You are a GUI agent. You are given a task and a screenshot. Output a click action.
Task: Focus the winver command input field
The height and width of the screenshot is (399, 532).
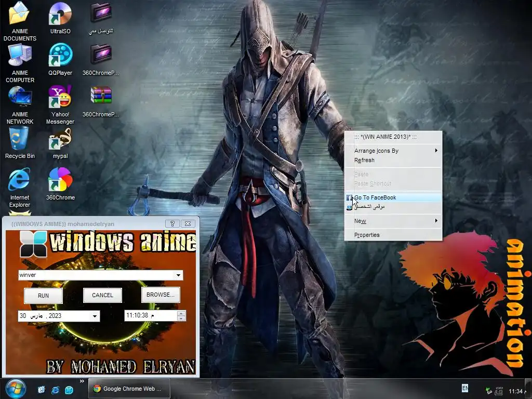(96, 275)
